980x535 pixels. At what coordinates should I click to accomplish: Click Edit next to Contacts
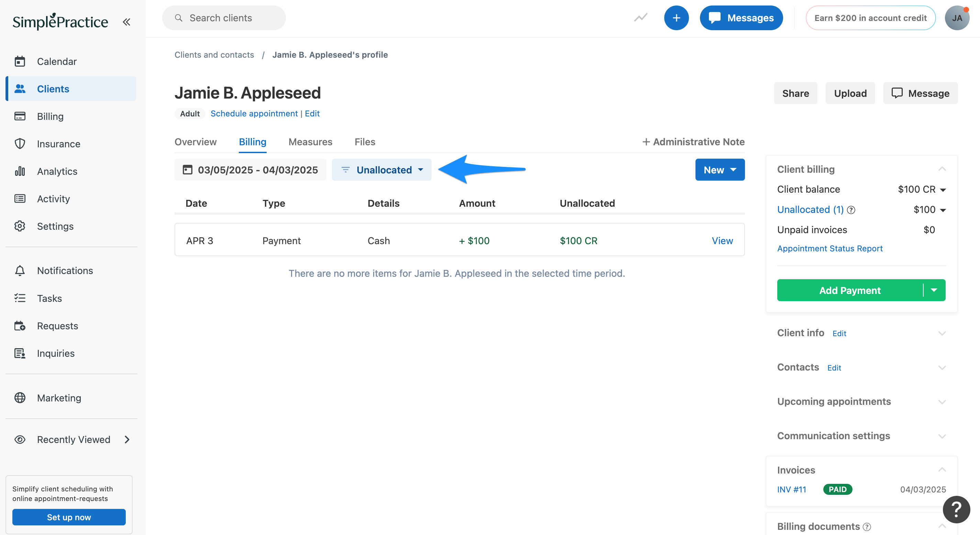point(834,368)
